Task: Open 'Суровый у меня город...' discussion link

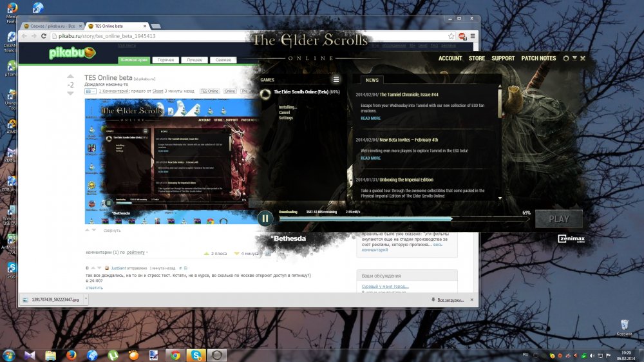Action: point(385,287)
